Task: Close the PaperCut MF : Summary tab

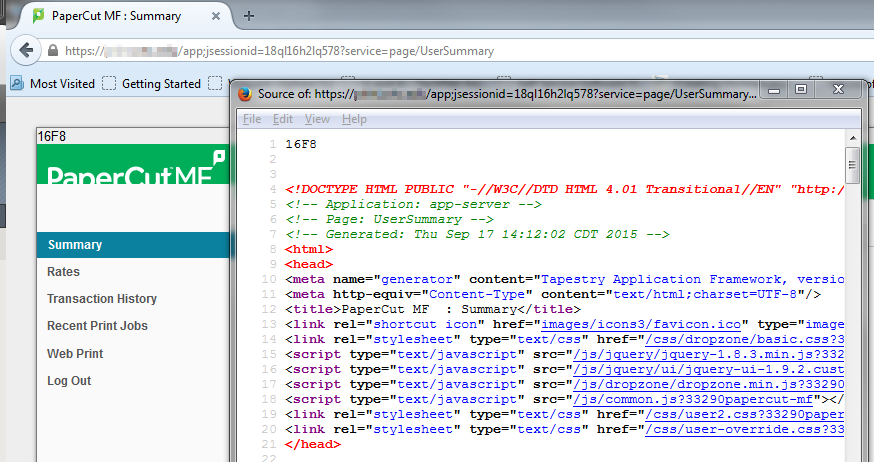Action: coord(216,16)
